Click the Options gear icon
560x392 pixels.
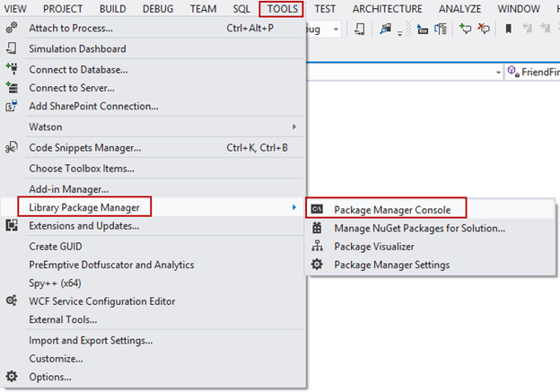pos(12,376)
